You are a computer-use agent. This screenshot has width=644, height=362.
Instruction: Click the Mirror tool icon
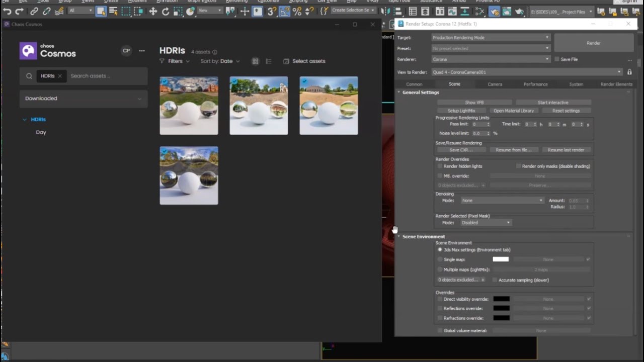pyautogui.click(x=386, y=11)
